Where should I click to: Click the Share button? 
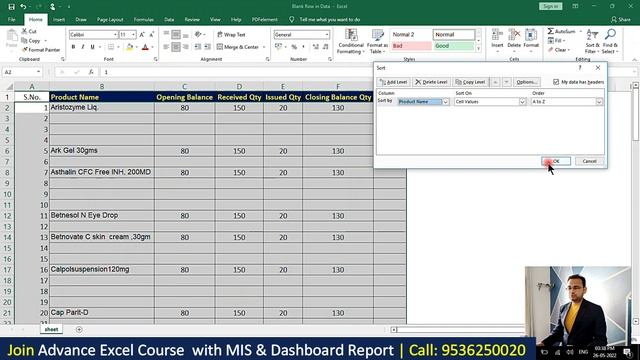621,20
